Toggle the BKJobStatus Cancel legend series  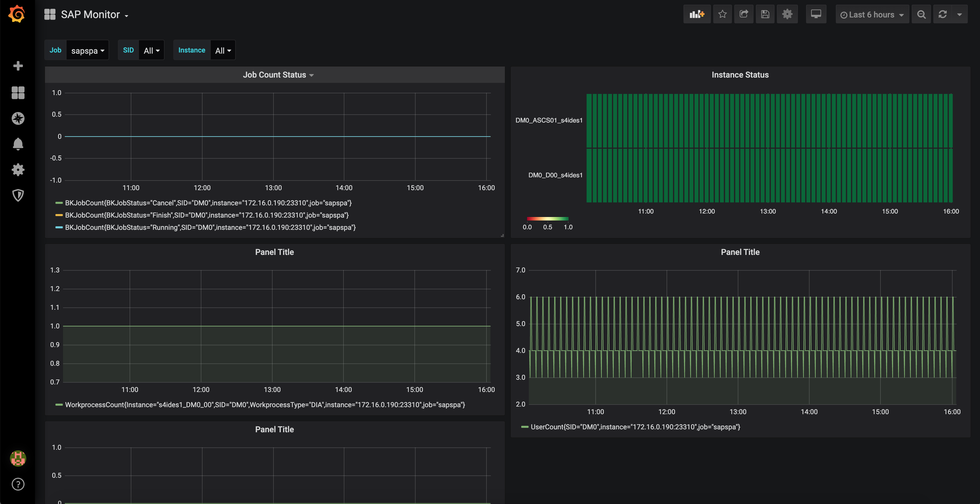(208, 203)
